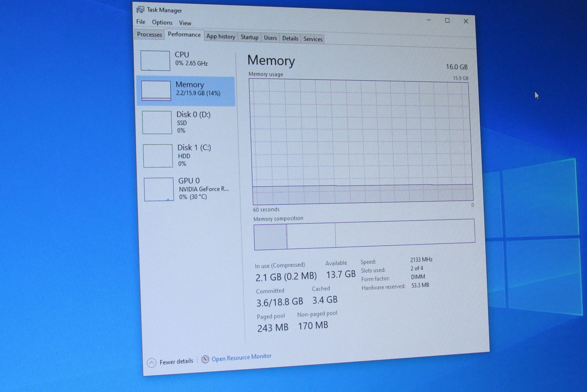This screenshot has width=587, height=392.
Task: Collapse view with Fewer details chevron
Action: point(151,363)
